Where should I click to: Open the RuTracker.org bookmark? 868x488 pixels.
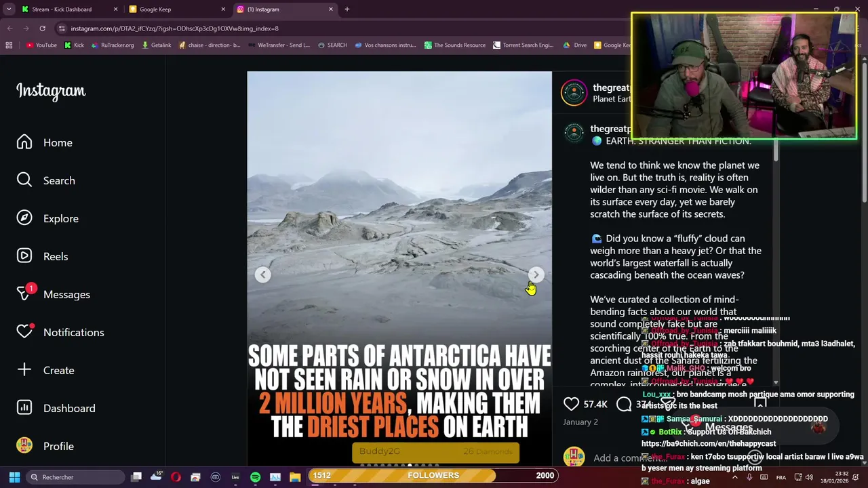(113, 45)
